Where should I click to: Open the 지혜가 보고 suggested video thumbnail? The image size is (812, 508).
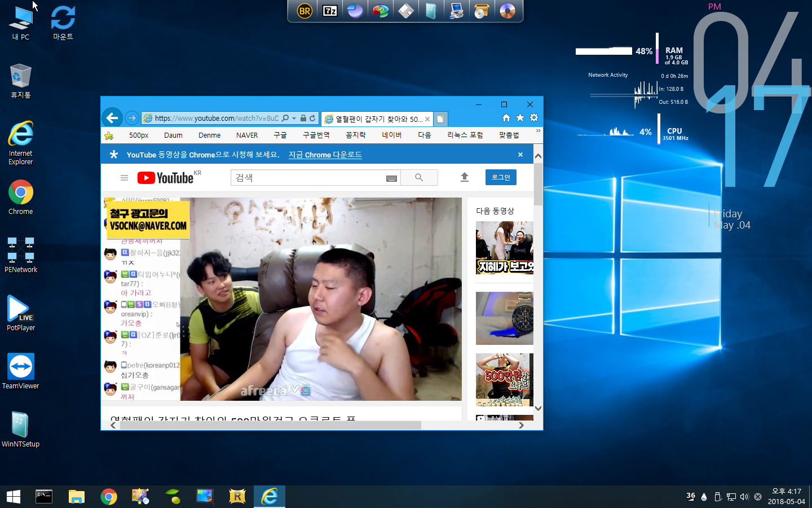pyautogui.click(x=505, y=248)
